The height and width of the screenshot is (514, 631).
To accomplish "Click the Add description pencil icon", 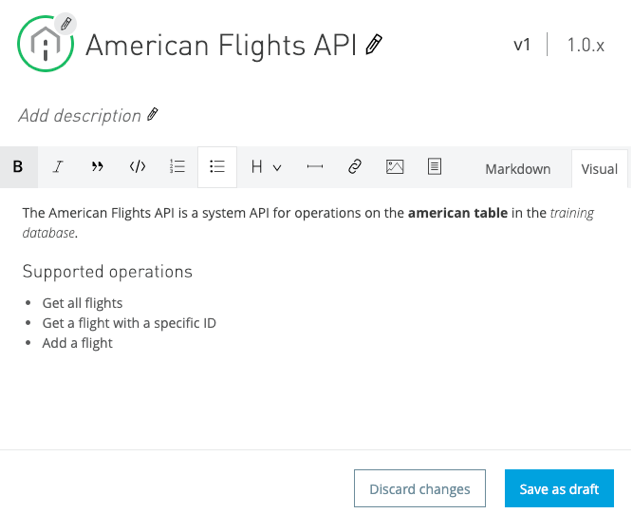I will pos(153,115).
